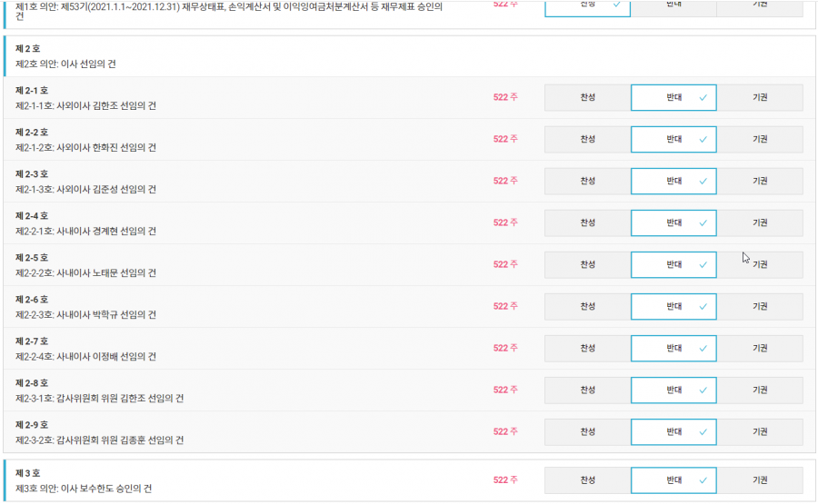Select 찬성 for 제2-8호 감사위원 김한조
The image size is (818, 504).
[x=587, y=390]
